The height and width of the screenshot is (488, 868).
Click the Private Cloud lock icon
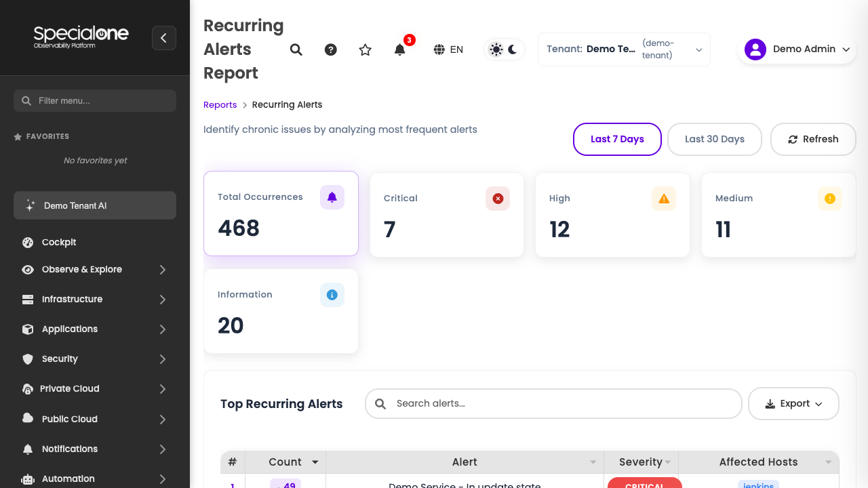click(x=28, y=389)
